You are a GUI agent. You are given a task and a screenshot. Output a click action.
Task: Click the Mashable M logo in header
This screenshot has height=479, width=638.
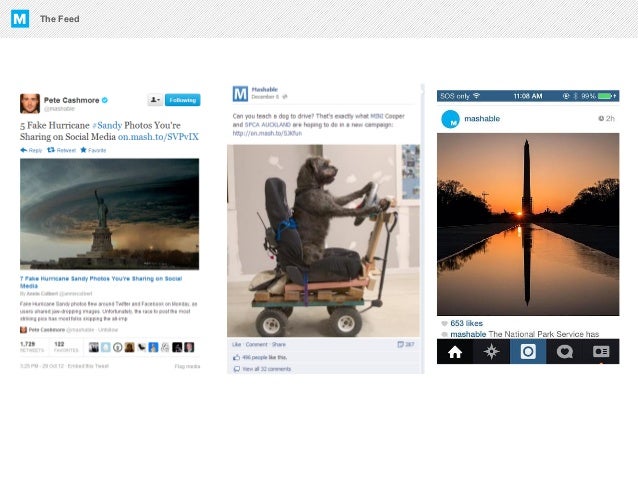[x=20, y=19]
